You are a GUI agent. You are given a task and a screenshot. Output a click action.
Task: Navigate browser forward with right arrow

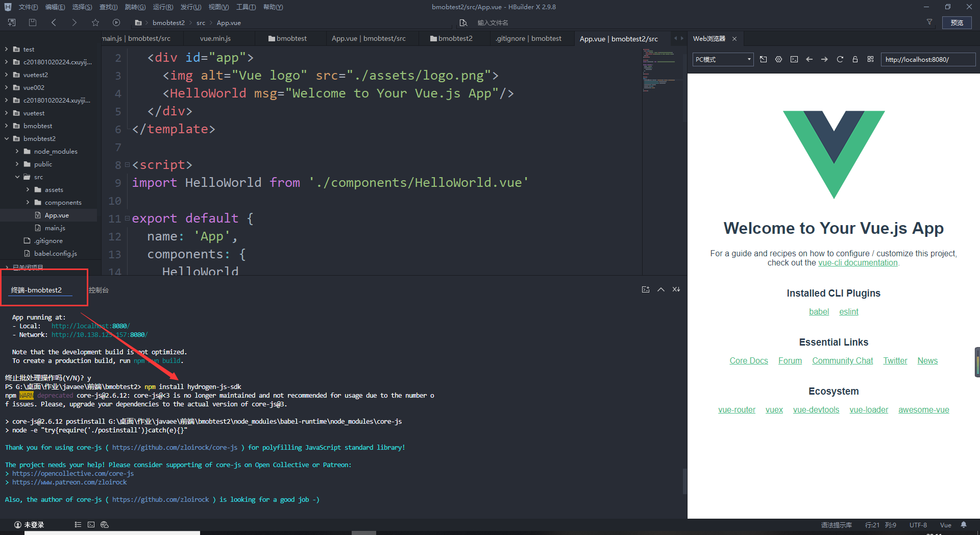point(825,59)
